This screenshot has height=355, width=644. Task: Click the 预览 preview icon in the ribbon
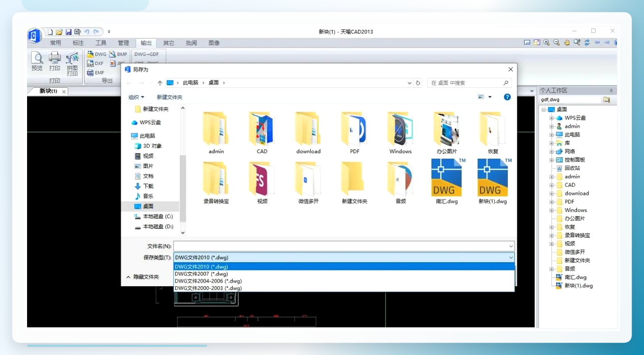[x=37, y=58]
